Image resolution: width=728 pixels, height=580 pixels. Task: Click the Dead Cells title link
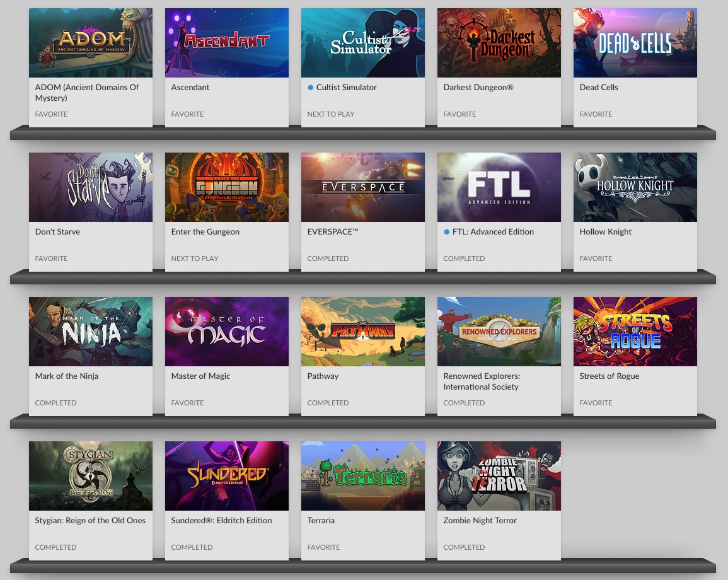[x=598, y=87]
